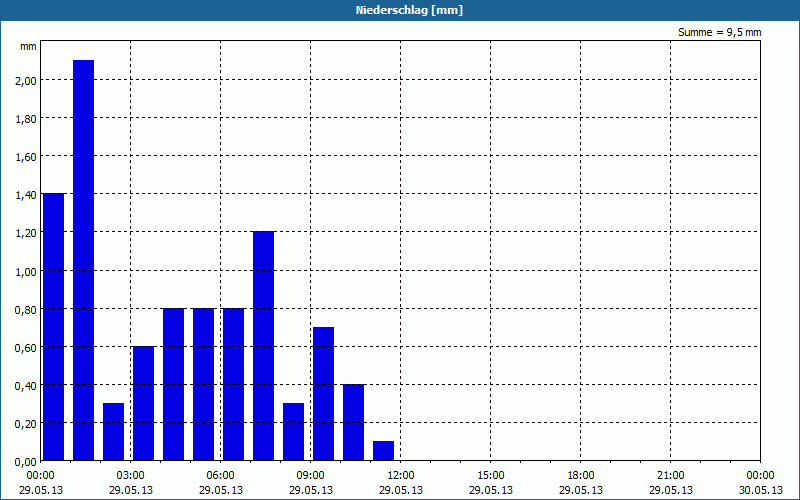Click the 1,40 y-axis label
The height and width of the screenshot is (500, 800).
(x=26, y=195)
